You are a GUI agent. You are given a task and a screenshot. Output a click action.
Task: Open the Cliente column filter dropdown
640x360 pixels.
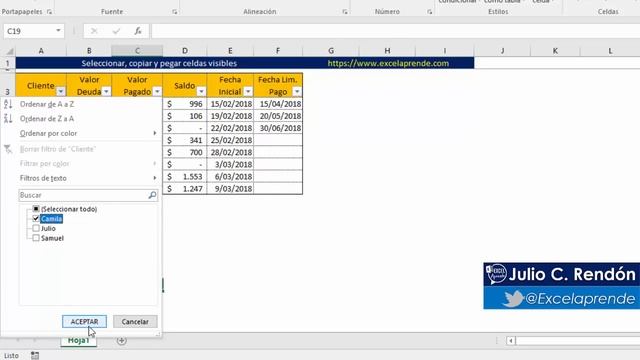click(60, 91)
